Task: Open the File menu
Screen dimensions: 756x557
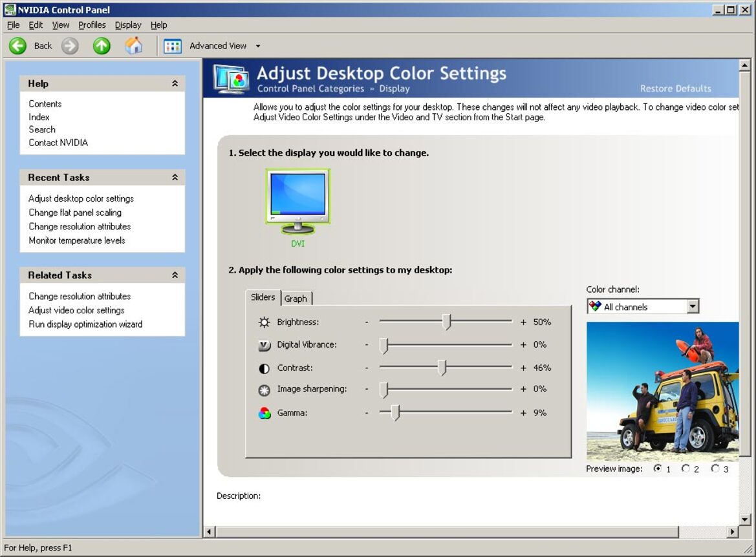Action: 14,25
